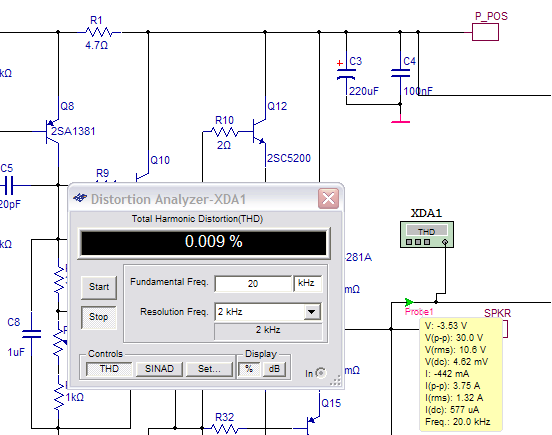Screen dimensions: 552x435
Task: Select the XDA1 distortion analyzer instrument icon
Action: (427, 235)
